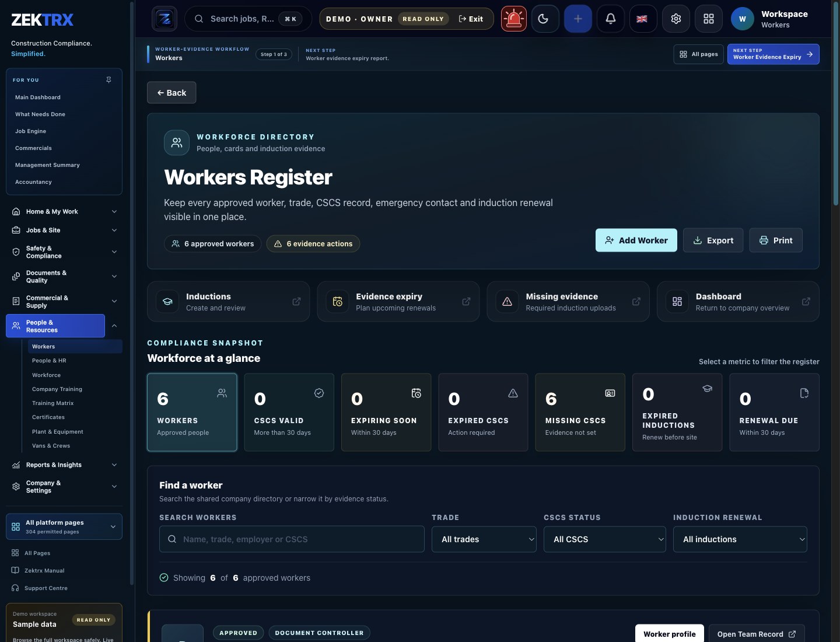This screenshot has width=840, height=642.
Task: Open Job Engine in For You list
Action: (30, 131)
